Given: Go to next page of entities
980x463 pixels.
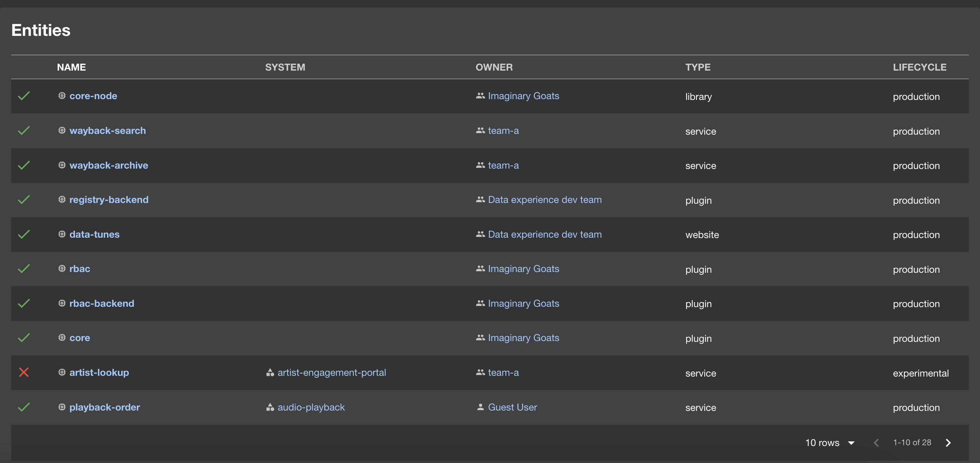Looking at the screenshot, I should [948, 443].
